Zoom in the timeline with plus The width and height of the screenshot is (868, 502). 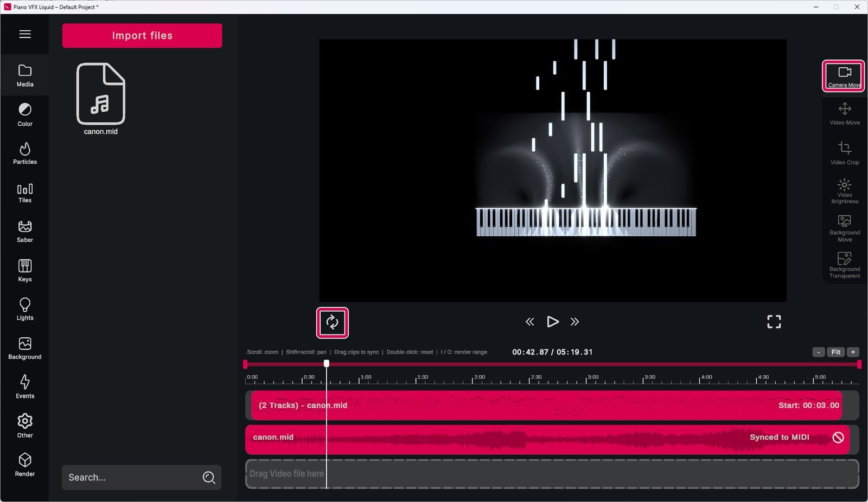pyautogui.click(x=853, y=352)
